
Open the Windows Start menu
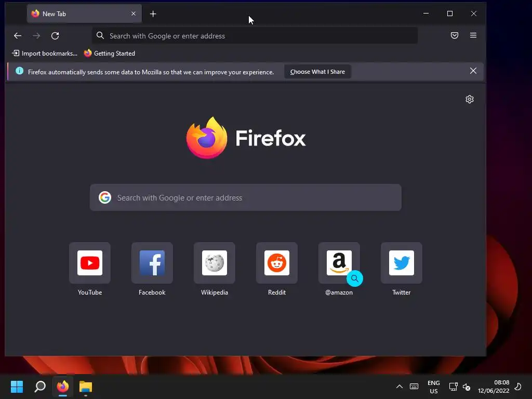point(17,387)
